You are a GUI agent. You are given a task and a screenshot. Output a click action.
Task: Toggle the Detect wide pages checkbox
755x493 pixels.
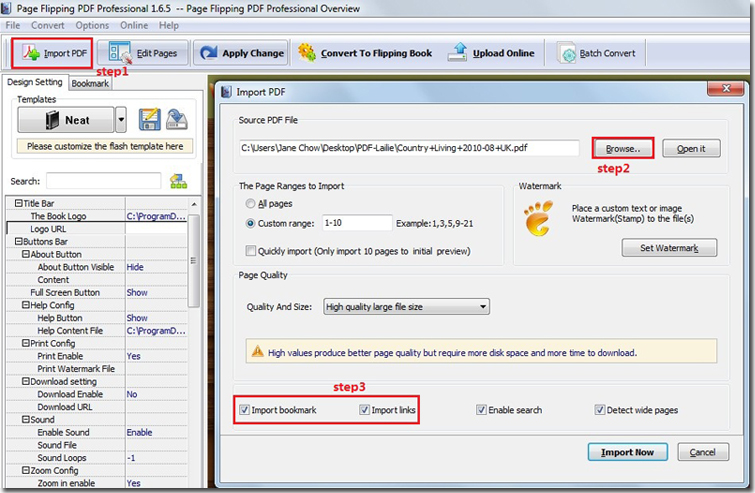[x=599, y=410]
